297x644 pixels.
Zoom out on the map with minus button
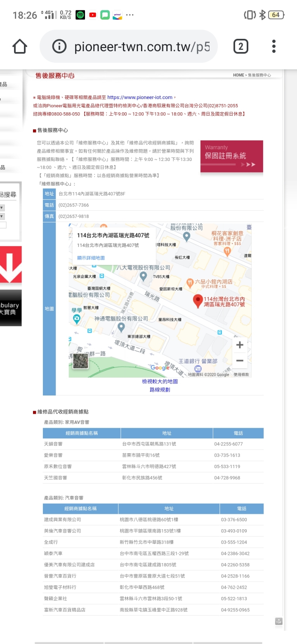pos(240,360)
